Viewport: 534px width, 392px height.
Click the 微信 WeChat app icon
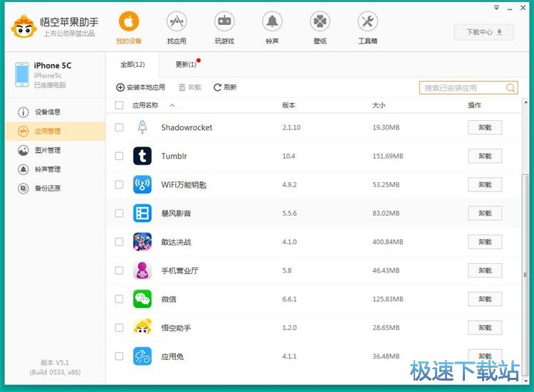pyautogui.click(x=142, y=299)
